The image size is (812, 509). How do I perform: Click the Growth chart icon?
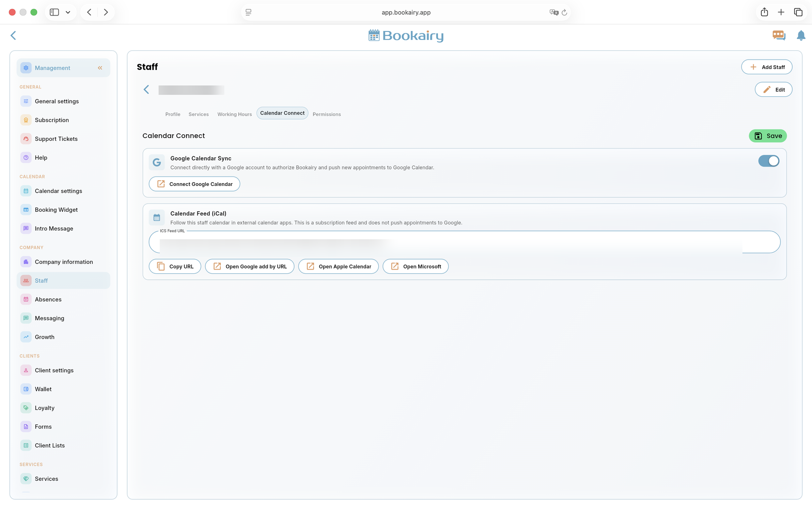click(x=26, y=337)
